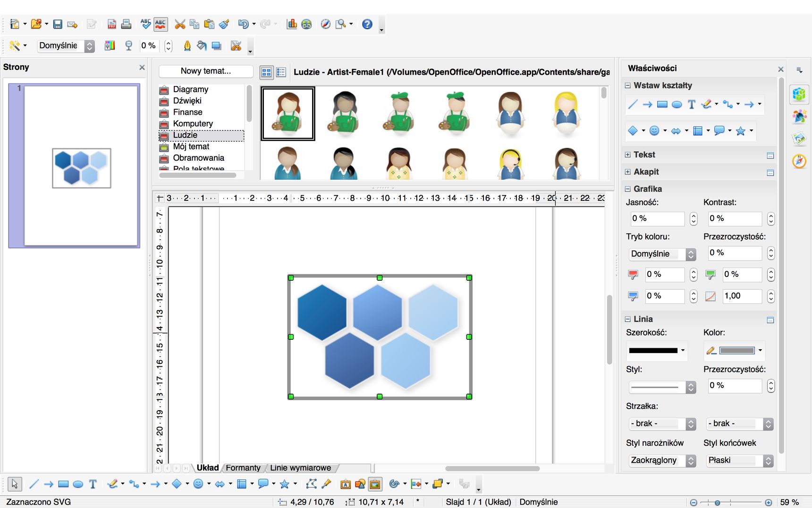Screen dimensions: 812x508
Task: Save the document with the floppy disk icon
Action: 58,24
